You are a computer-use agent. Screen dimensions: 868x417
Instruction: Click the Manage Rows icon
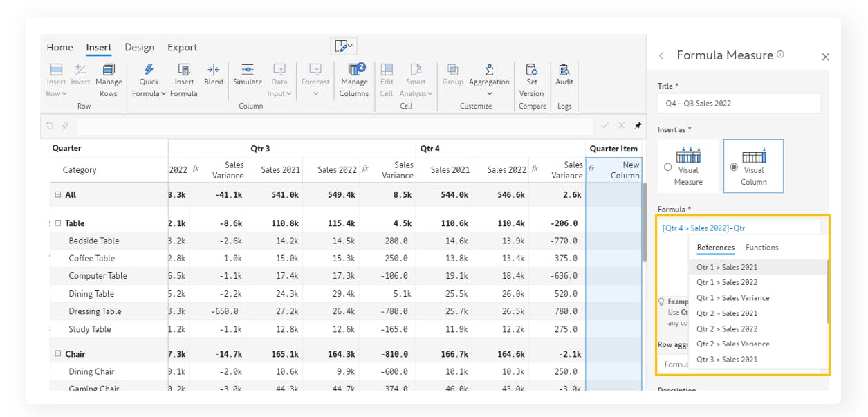click(x=109, y=70)
